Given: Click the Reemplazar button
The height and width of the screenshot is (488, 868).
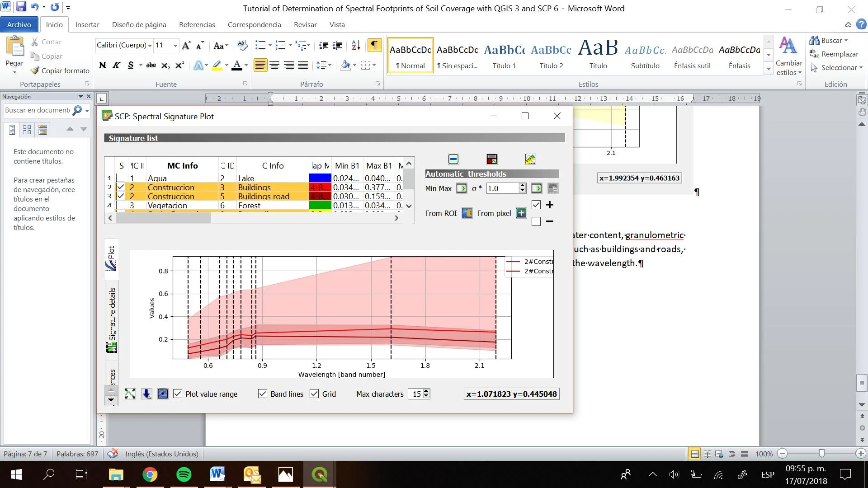Looking at the screenshot, I should pos(834,54).
